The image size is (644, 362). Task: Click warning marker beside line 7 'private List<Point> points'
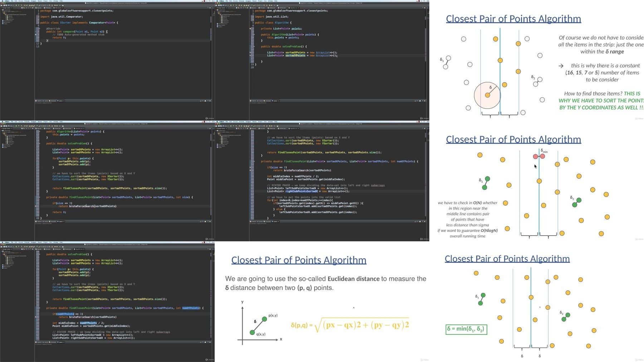251,28
